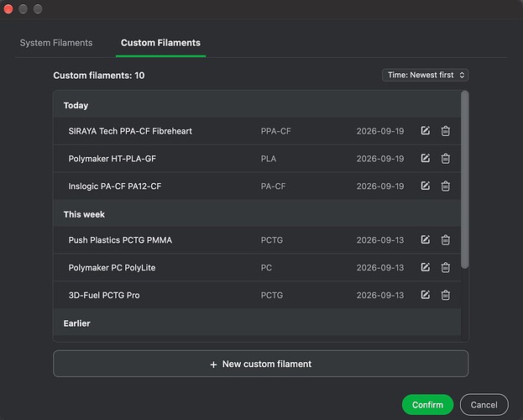Viewport: 523px width, 420px height.
Task: Click the PPA-CF material type cell
Action: coord(276,131)
